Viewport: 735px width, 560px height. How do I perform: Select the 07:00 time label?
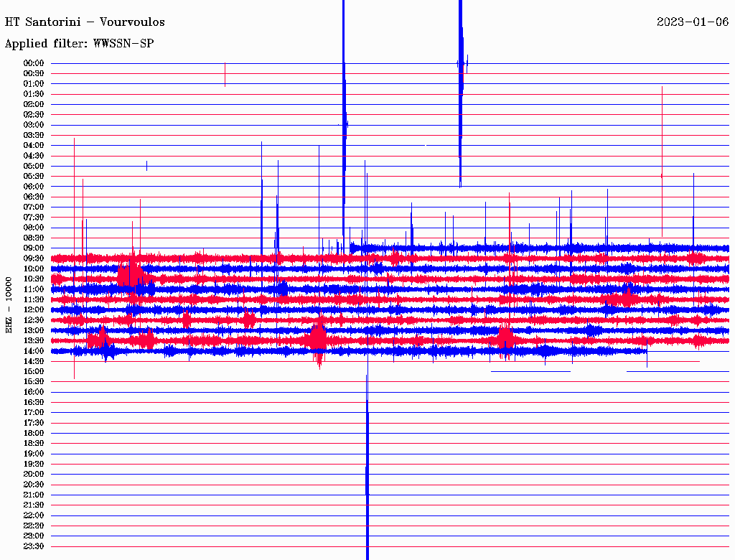click(x=33, y=207)
